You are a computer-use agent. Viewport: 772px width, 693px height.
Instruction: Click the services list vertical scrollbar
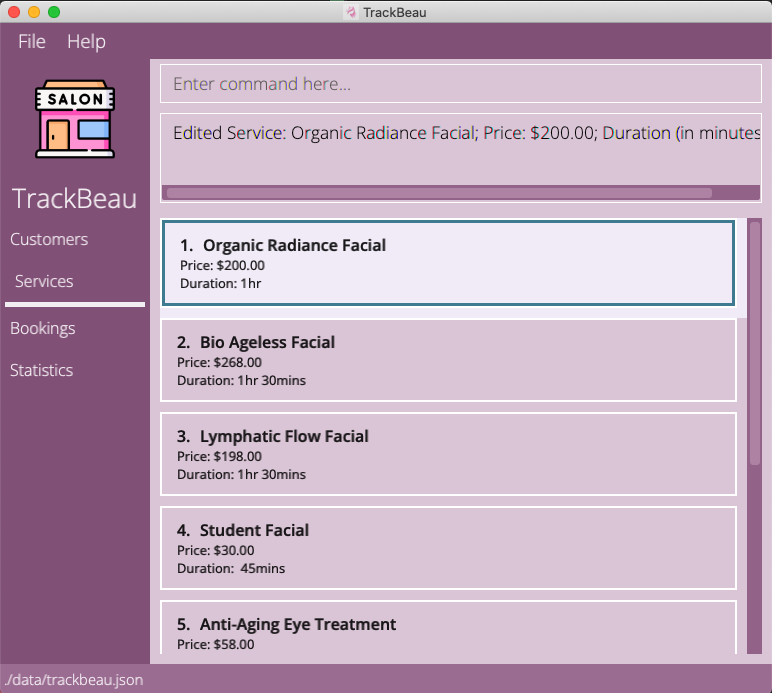pos(755,342)
